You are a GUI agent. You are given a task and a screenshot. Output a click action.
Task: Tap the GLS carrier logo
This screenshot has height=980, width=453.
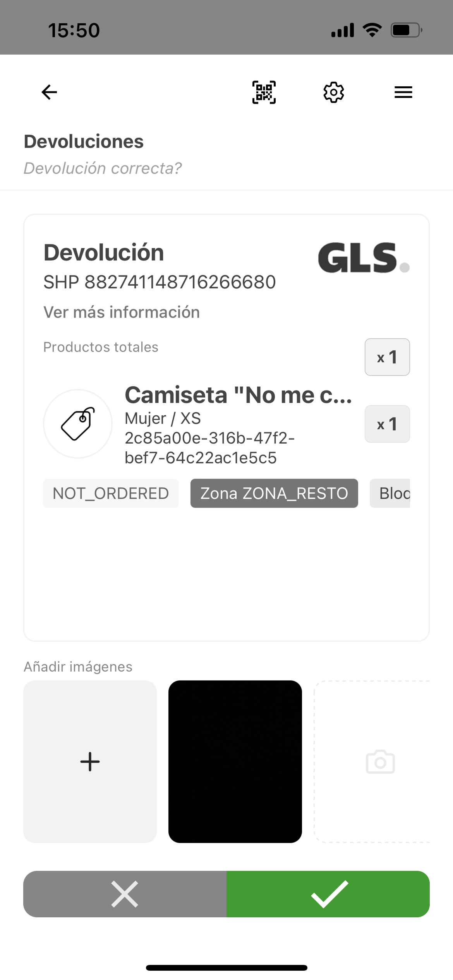[x=363, y=258]
